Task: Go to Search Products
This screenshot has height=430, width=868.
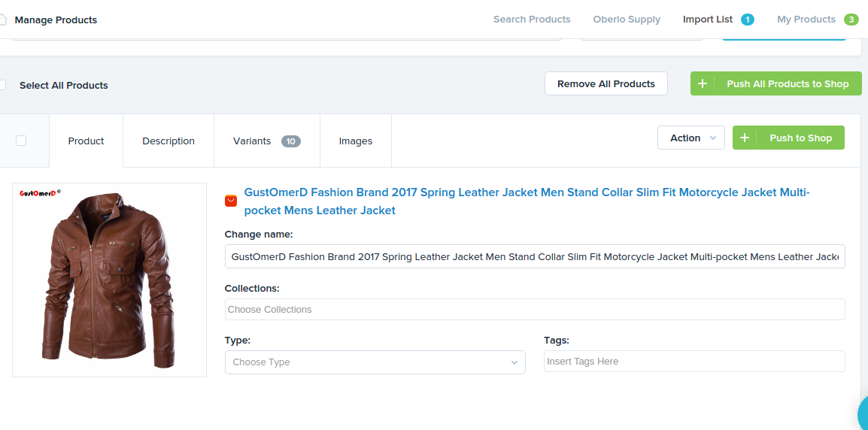Action: point(532,20)
